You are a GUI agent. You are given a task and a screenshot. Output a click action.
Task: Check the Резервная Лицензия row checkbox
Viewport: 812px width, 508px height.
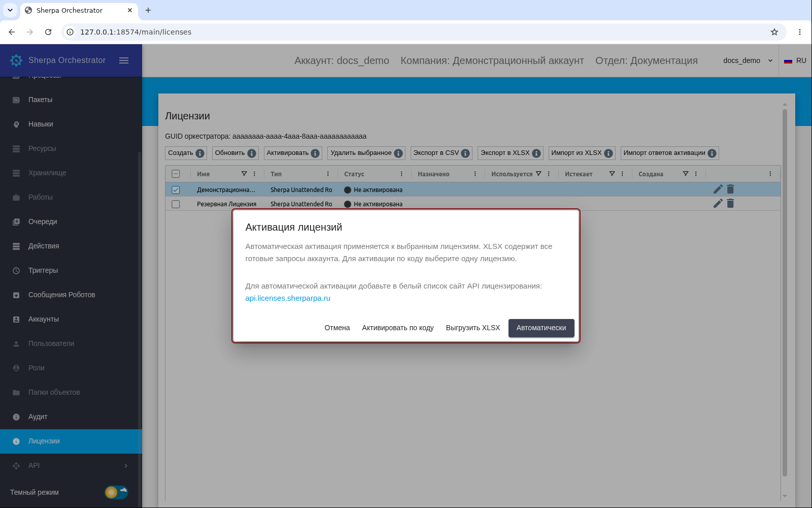(176, 204)
